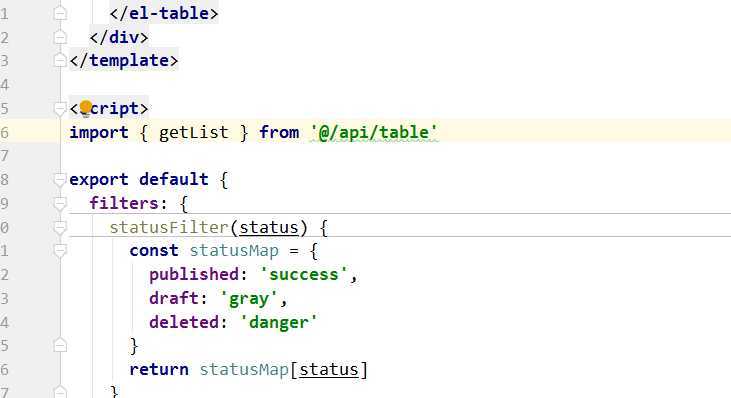Fold the statusFilter function in gutter

(x=60, y=227)
